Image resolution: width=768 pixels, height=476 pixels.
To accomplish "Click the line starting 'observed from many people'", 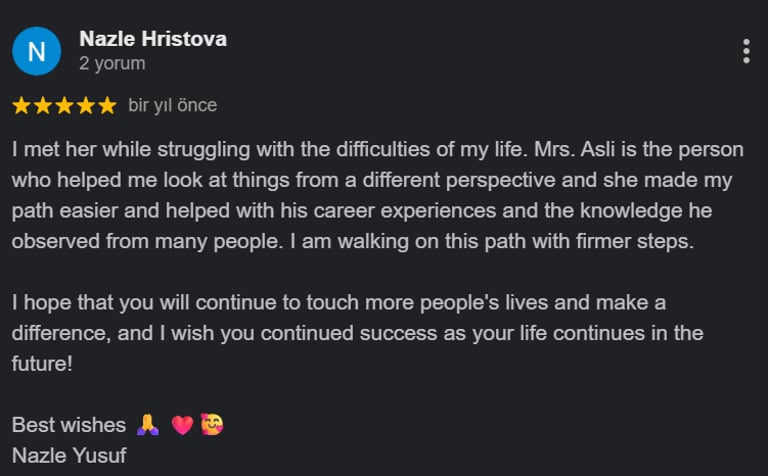I will pyautogui.click(x=353, y=241).
